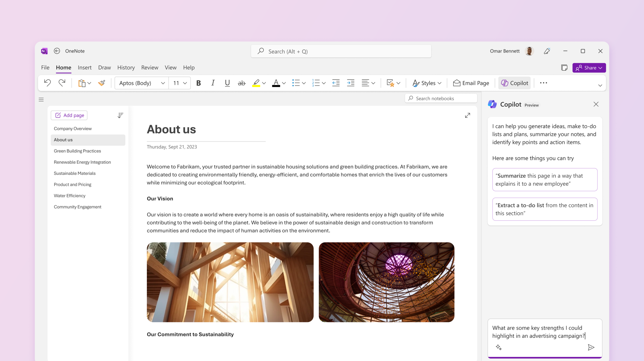This screenshot has height=361, width=644.
Task: Toggle bold formatting
Action: click(x=198, y=83)
